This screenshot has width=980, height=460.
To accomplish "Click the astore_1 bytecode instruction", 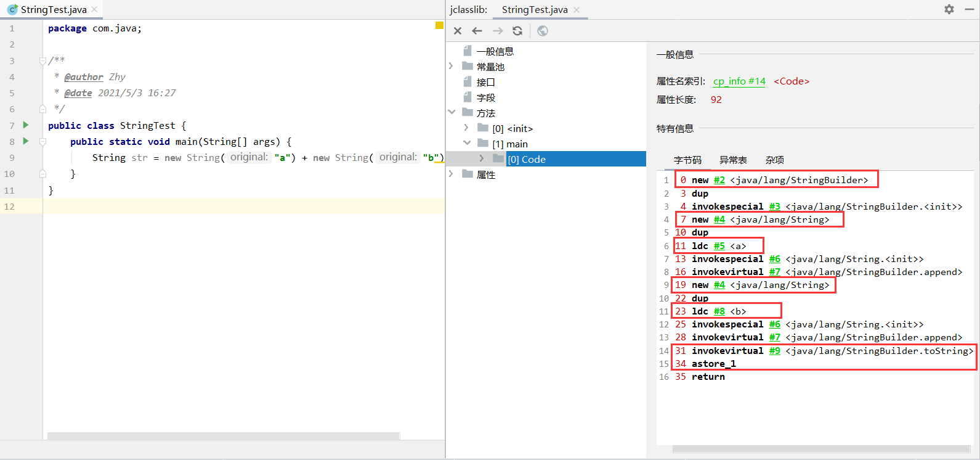I will [713, 364].
